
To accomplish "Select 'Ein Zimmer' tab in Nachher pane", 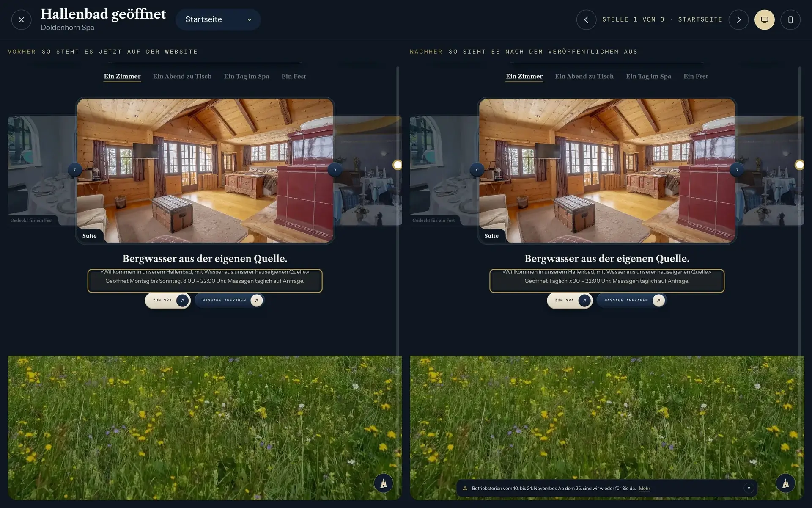I will click(x=524, y=76).
